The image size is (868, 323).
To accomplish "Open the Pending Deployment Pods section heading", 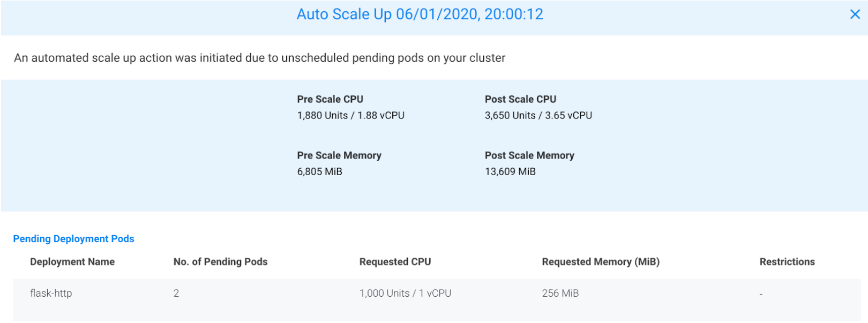I will (x=73, y=239).
